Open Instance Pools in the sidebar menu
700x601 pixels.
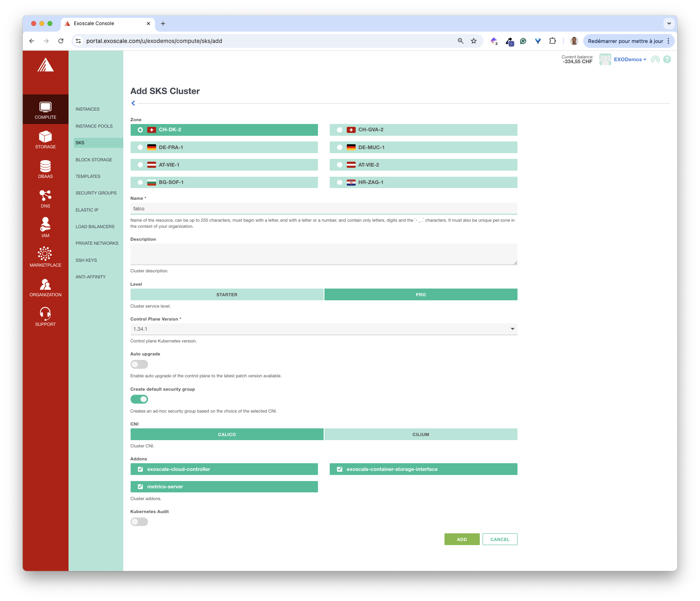coord(94,126)
